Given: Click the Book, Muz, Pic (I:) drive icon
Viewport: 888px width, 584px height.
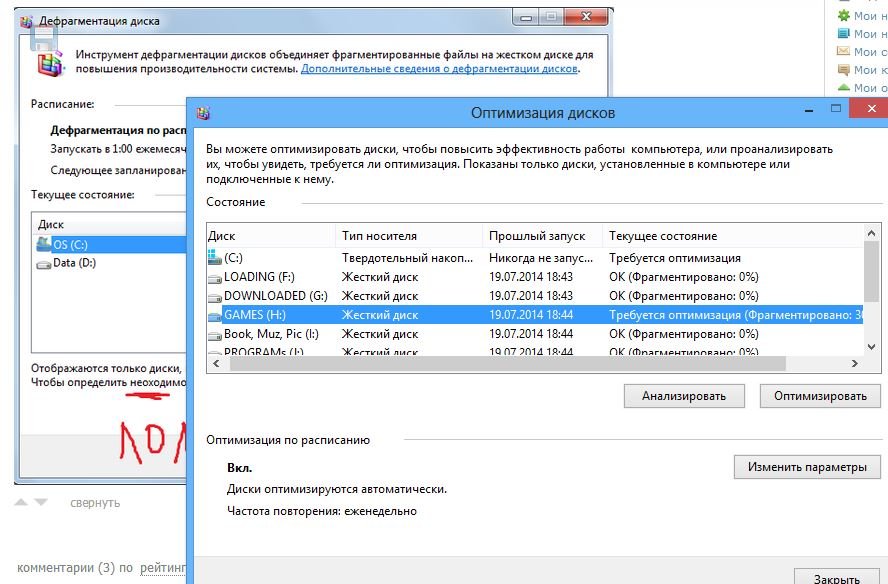Looking at the screenshot, I should point(214,334).
